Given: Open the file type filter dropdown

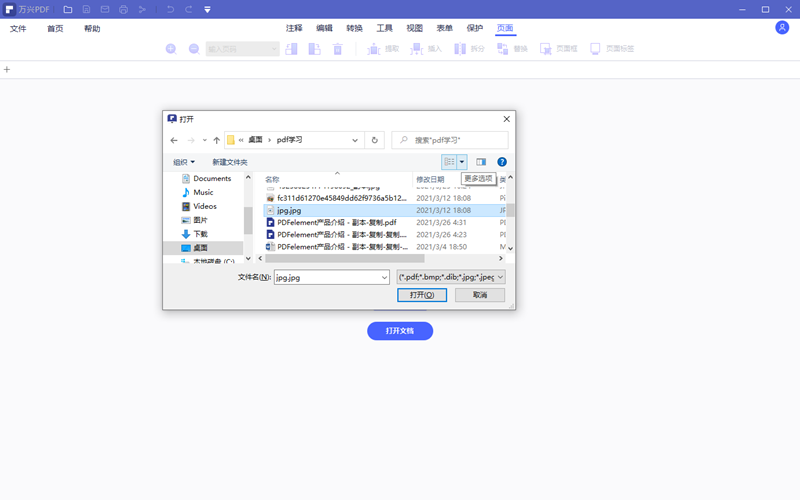Looking at the screenshot, I should (x=451, y=277).
